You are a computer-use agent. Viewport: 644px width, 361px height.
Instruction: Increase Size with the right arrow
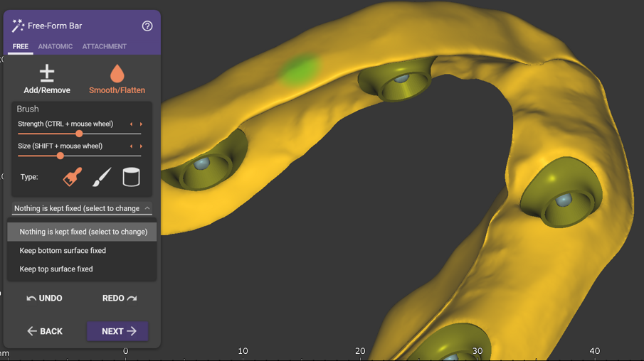141,146
